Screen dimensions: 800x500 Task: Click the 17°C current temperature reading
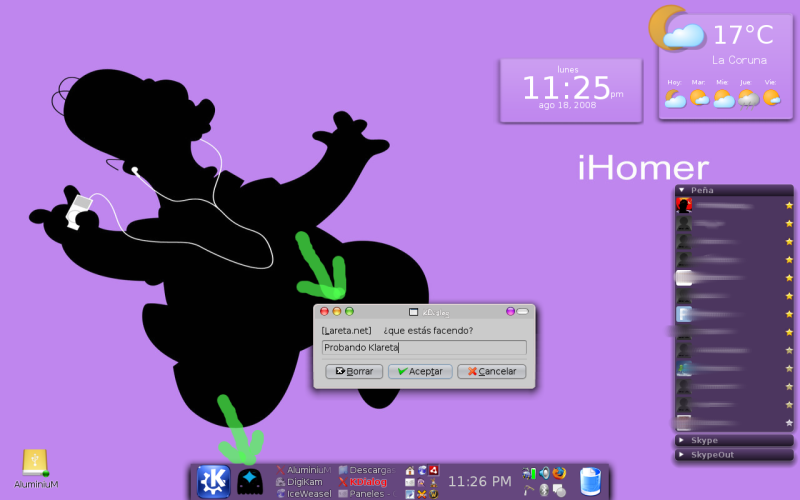click(x=743, y=35)
